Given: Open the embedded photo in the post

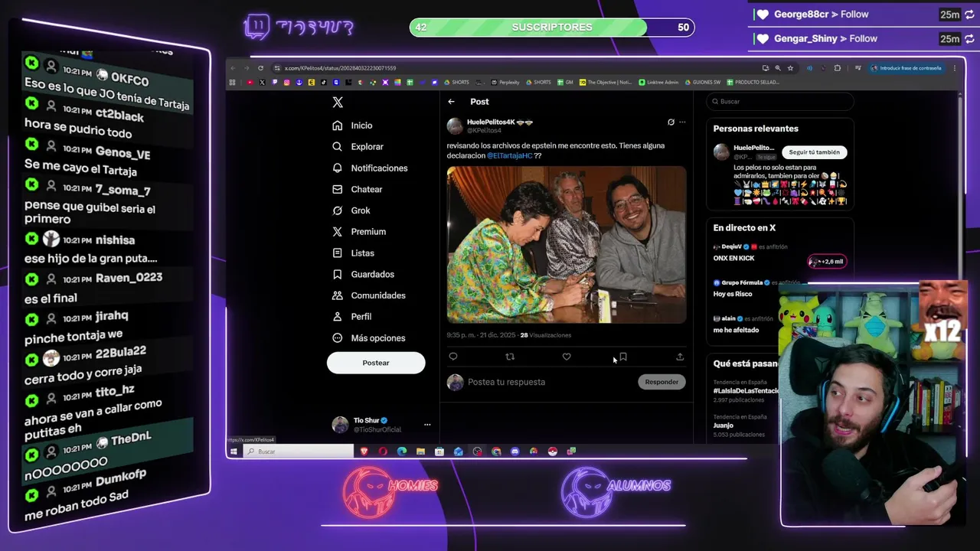Looking at the screenshot, I should [567, 245].
